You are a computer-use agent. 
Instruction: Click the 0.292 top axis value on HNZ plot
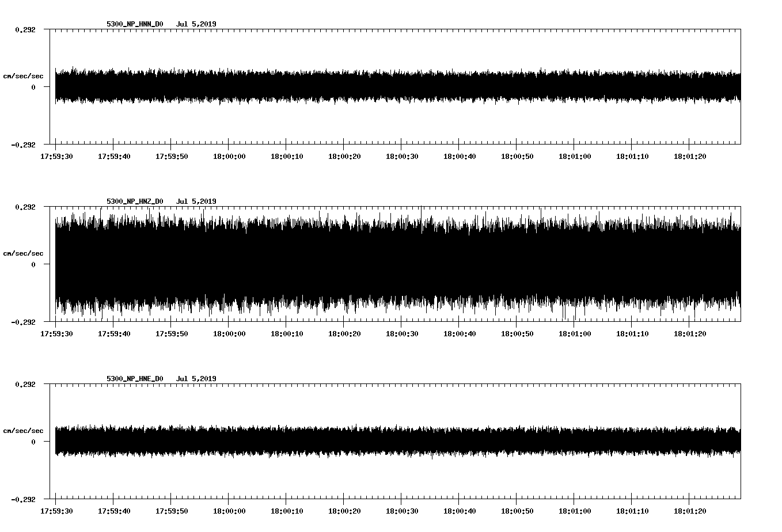25,207
